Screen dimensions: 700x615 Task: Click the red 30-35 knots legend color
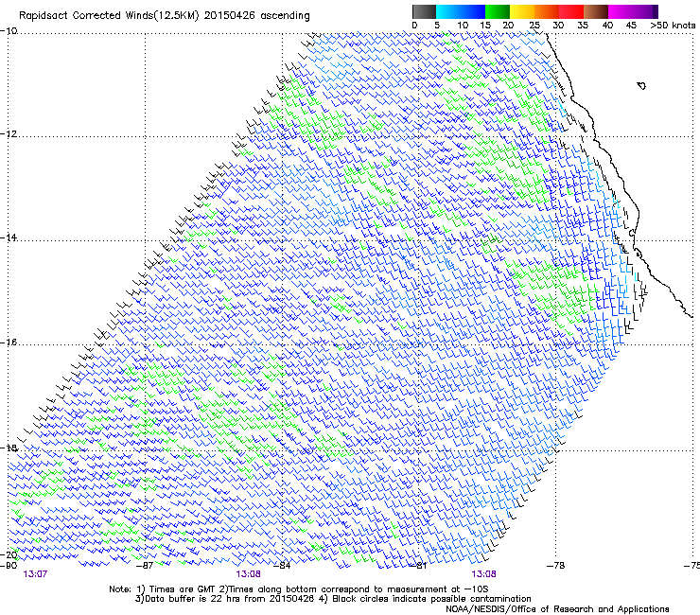click(571, 12)
